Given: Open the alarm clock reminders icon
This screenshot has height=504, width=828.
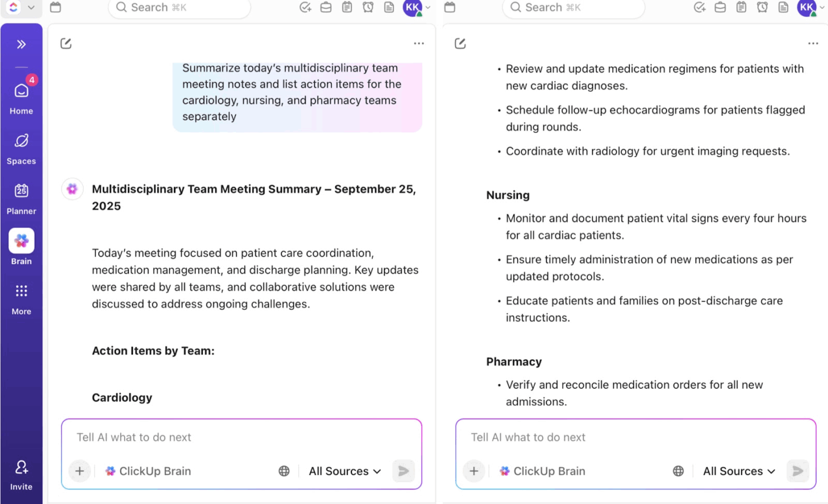Looking at the screenshot, I should point(368,8).
